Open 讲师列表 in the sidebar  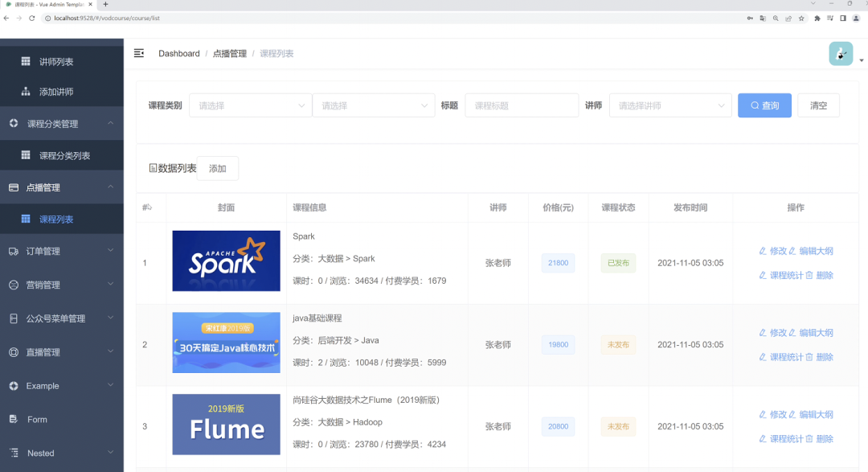pyautogui.click(x=56, y=62)
